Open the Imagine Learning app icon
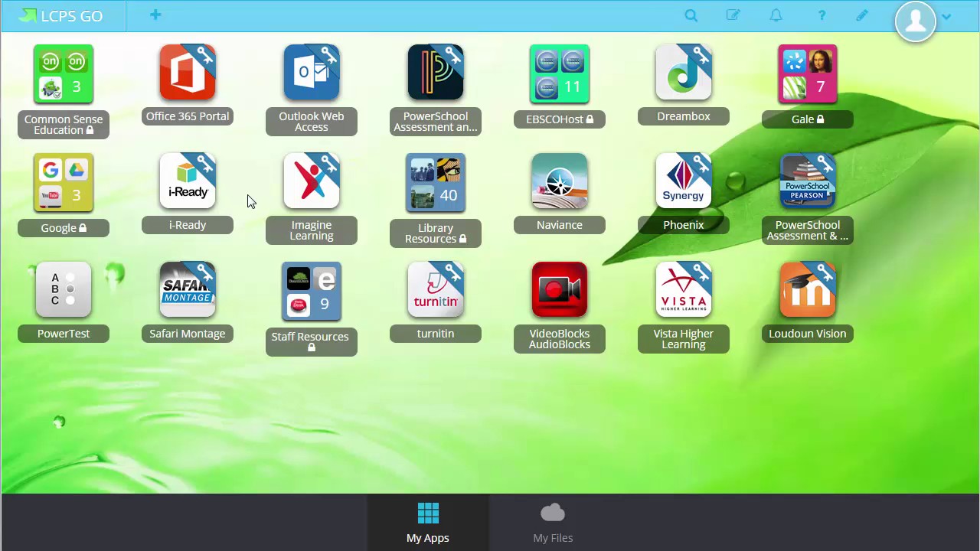This screenshot has height=551, width=980. point(312,181)
